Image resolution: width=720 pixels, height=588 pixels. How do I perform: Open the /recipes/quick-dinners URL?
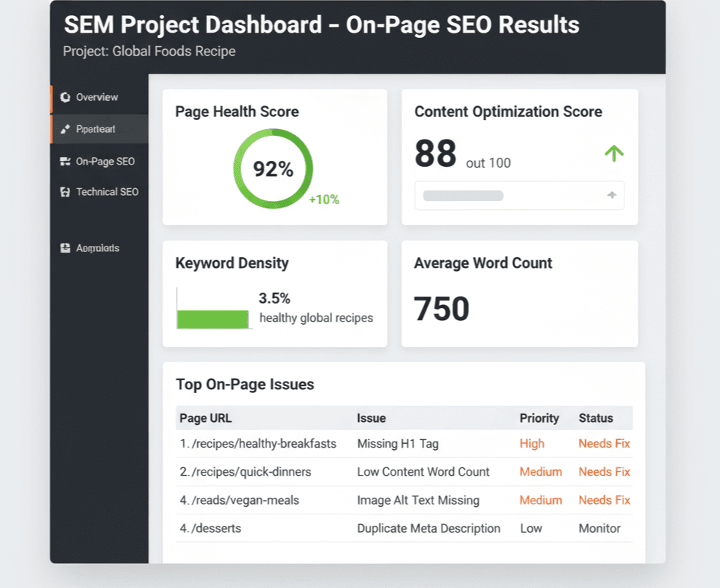coord(251,472)
